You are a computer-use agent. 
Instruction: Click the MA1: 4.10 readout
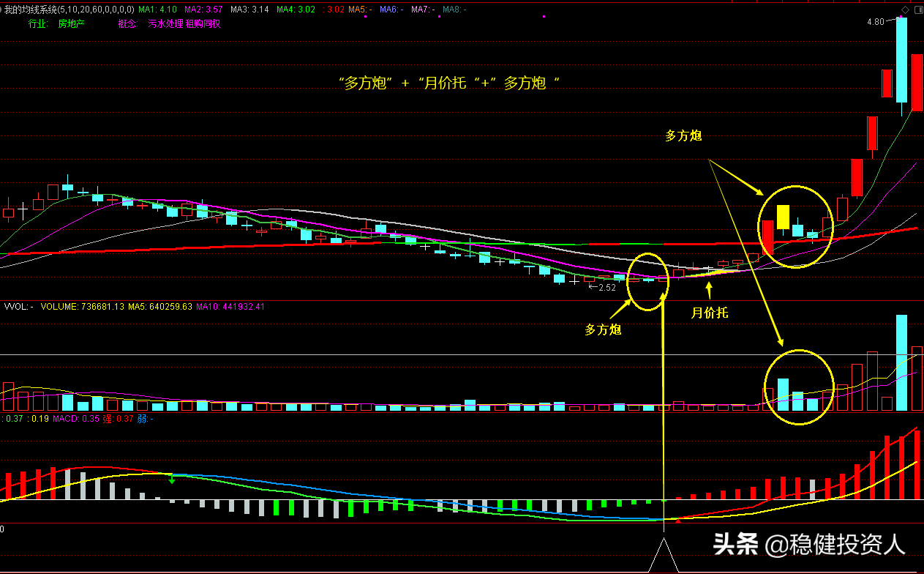157,10
